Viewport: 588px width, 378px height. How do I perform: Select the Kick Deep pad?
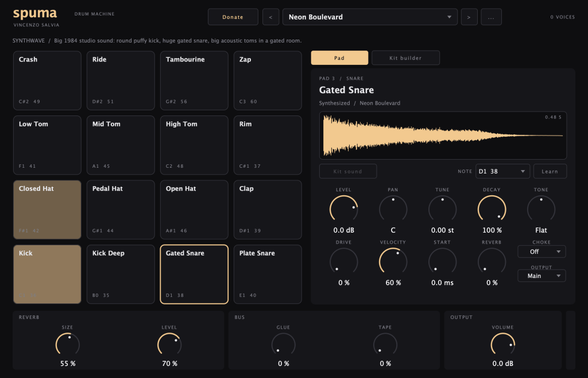[121, 274]
